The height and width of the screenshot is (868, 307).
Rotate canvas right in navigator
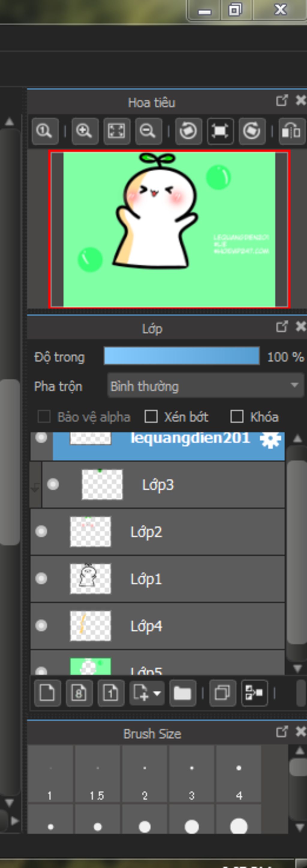point(252,131)
